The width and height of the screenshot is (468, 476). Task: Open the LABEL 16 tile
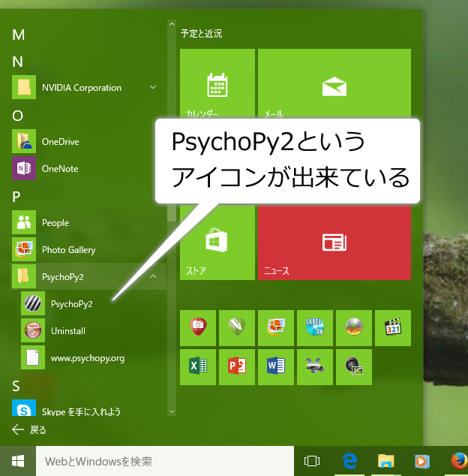click(315, 328)
